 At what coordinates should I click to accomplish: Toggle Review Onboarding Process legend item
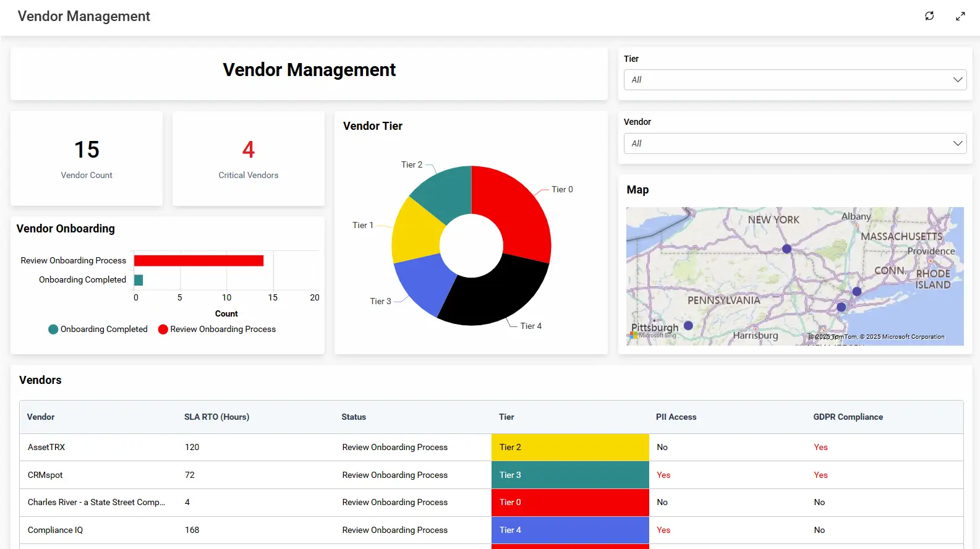[216, 329]
